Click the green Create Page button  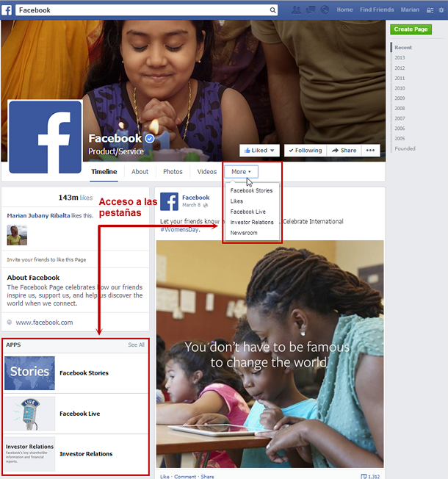[x=411, y=29]
